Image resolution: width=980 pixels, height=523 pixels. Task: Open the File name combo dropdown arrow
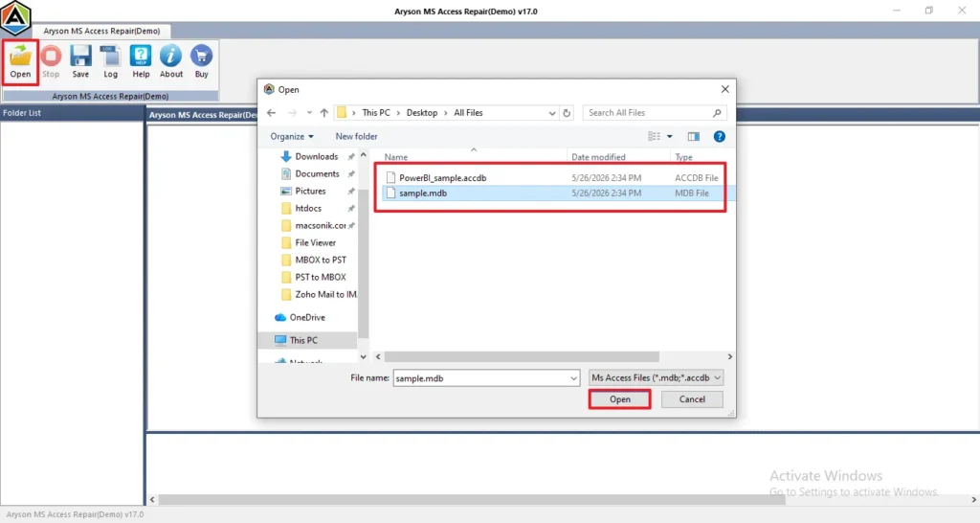[x=573, y=377]
